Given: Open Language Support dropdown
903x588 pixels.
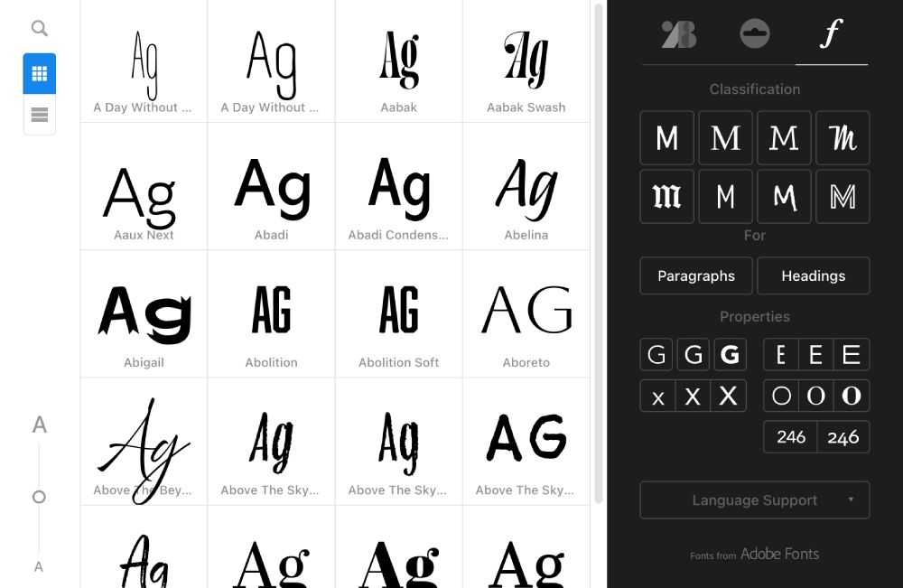Looking at the screenshot, I should pos(754,499).
